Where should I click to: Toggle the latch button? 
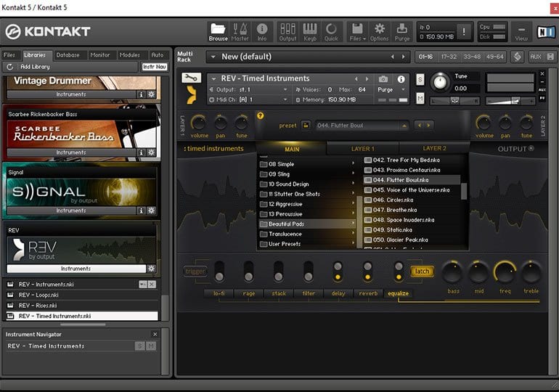[x=422, y=271]
